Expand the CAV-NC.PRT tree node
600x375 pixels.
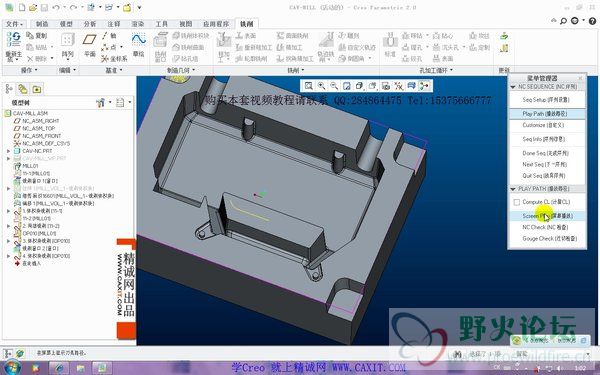pos(8,151)
